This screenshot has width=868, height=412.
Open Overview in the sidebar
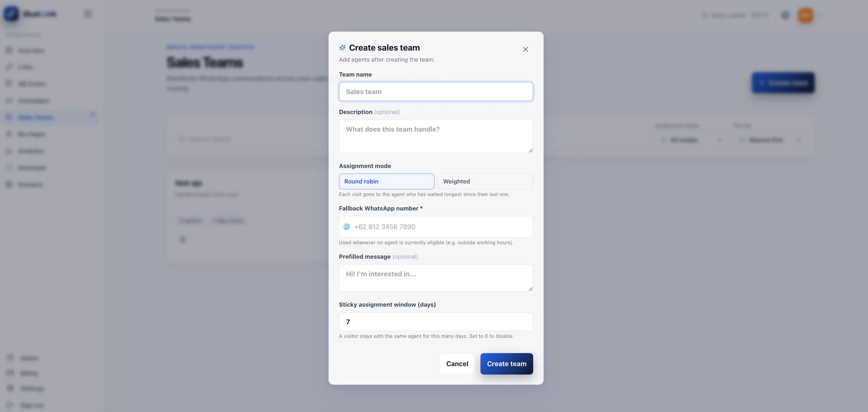pyautogui.click(x=50, y=51)
